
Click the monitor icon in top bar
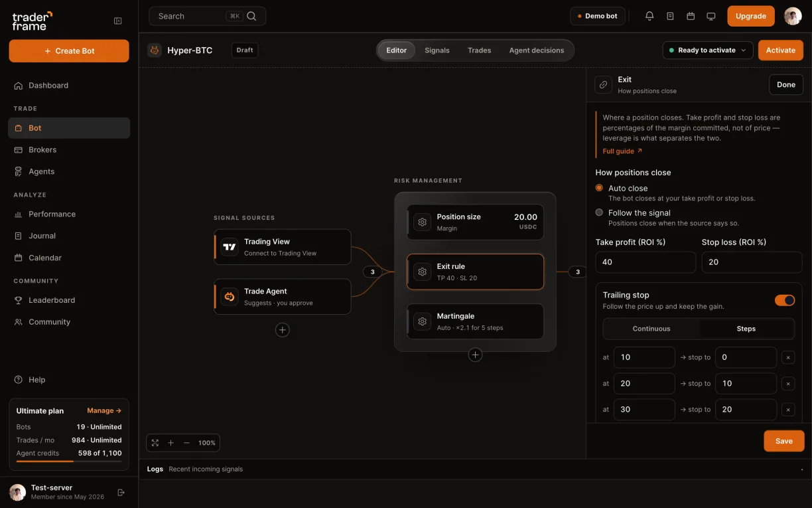point(711,16)
